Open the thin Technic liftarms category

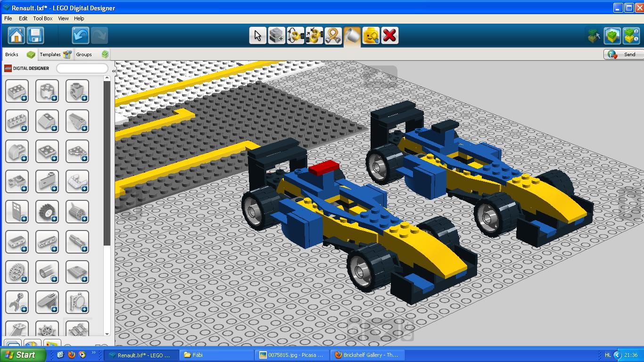[47, 242]
